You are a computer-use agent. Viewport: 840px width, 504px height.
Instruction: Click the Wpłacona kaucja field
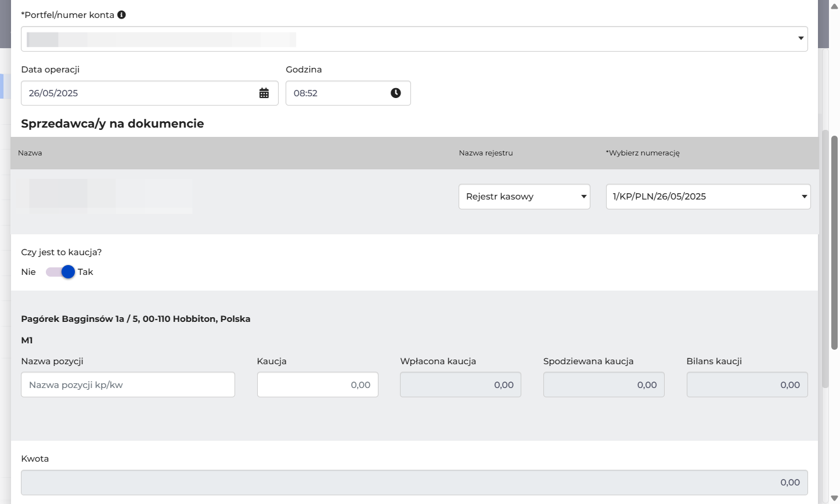[x=460, y=385]
